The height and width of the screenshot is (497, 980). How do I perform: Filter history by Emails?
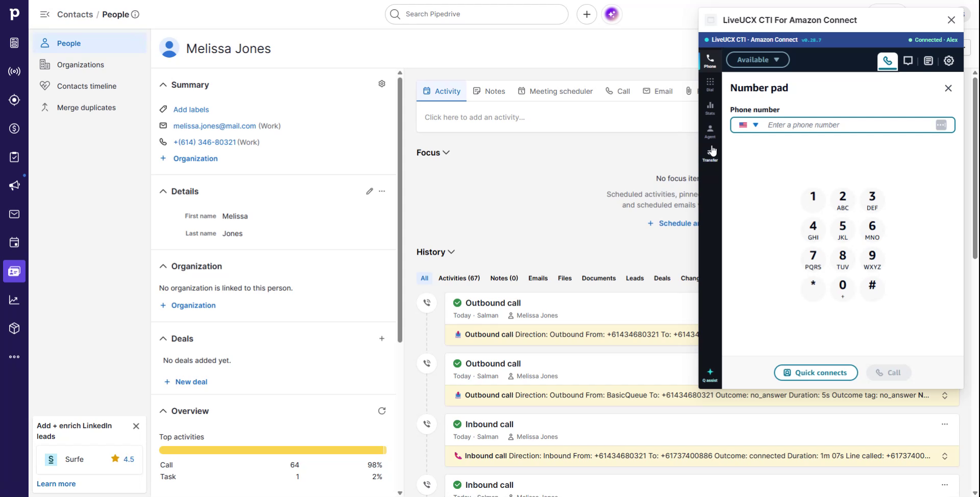coord(538,278)
